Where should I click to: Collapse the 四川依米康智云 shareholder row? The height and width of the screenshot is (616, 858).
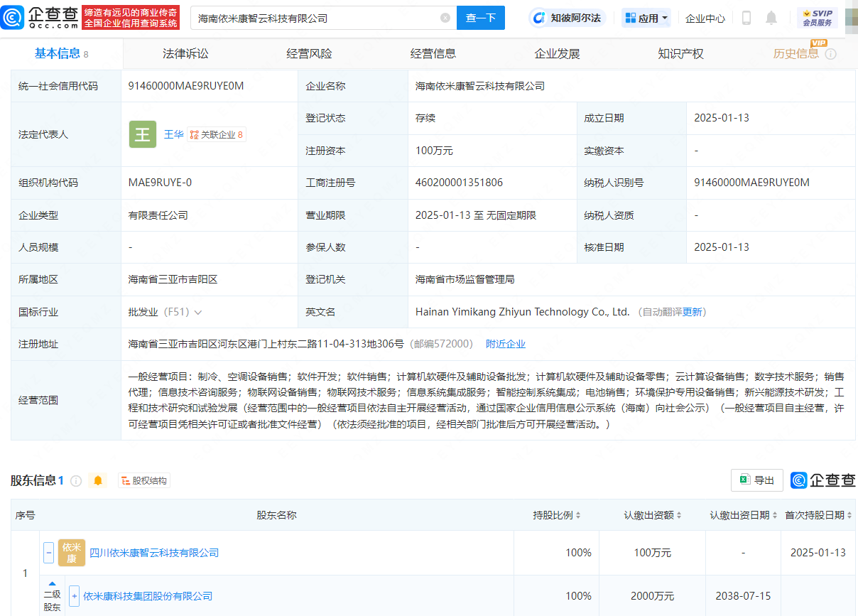click(x=48, y=553)
